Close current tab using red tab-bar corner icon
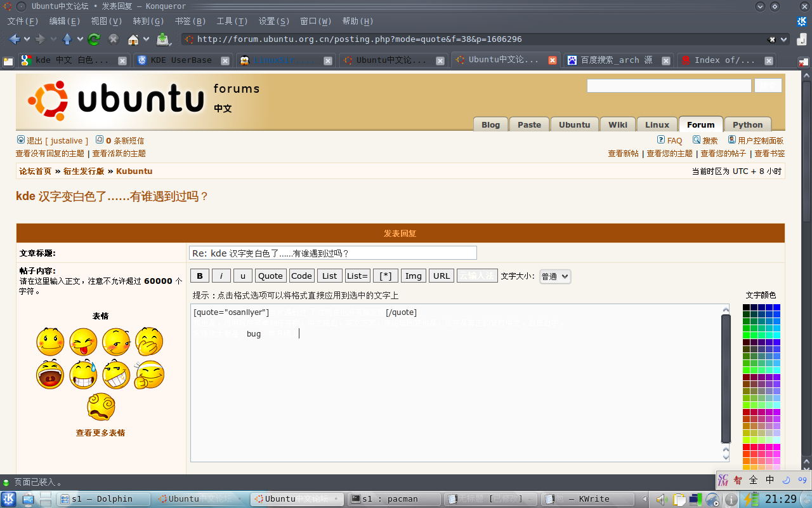This screenshot has width=812, height=508. 804,63
